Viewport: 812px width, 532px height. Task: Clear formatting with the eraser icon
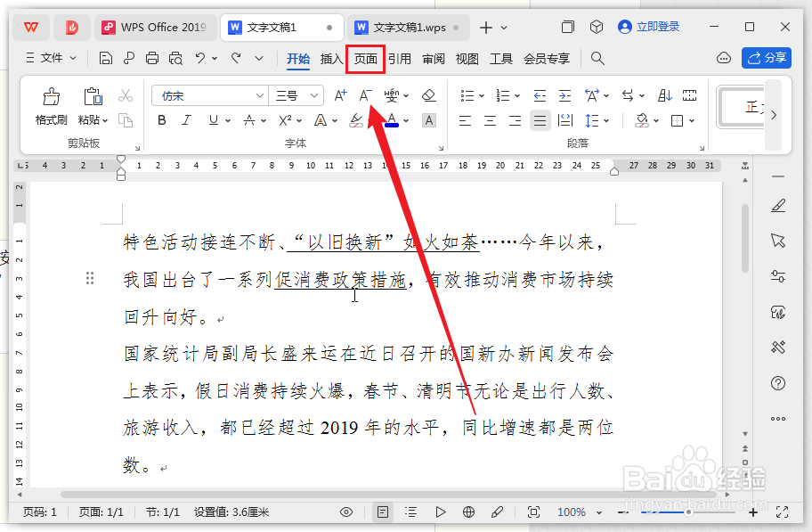[x=430, y=94]
